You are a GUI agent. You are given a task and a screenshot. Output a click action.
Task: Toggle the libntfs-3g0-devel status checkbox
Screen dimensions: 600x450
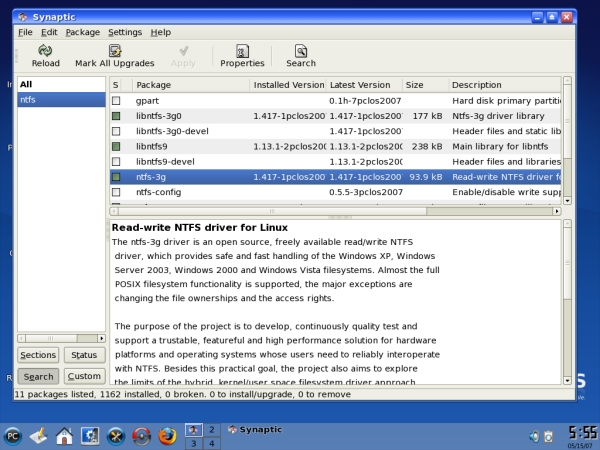click(116, 131)
